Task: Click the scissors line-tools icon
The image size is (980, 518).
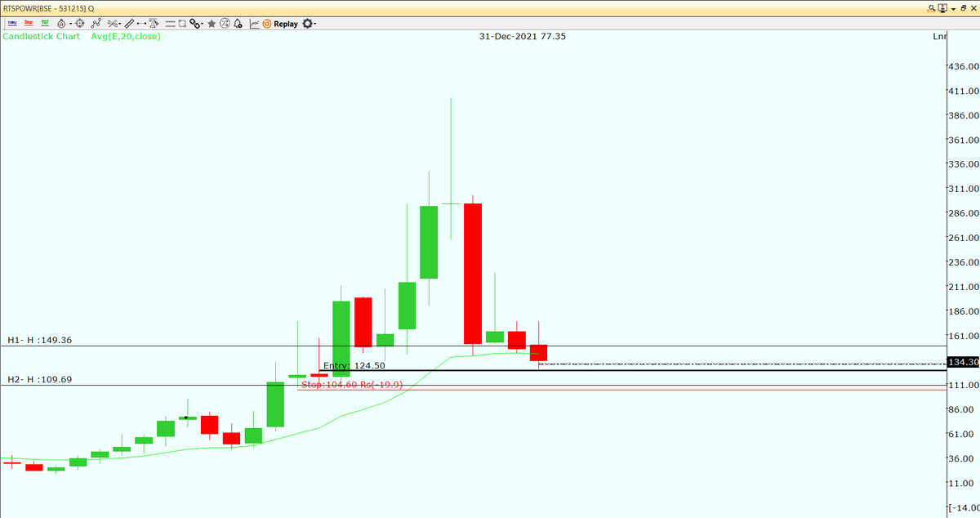Action: [x=112, y=24]
